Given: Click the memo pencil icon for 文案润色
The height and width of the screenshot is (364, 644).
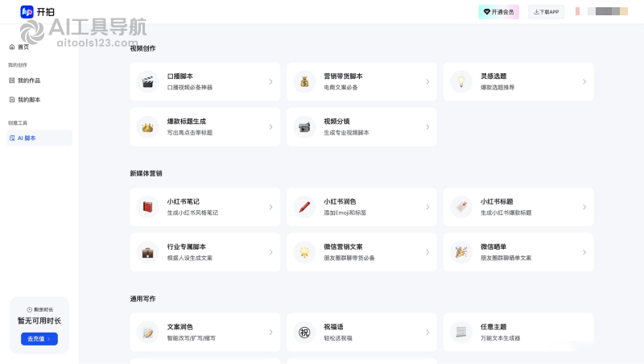Looking at the screenshot, I should pos(147,333).
